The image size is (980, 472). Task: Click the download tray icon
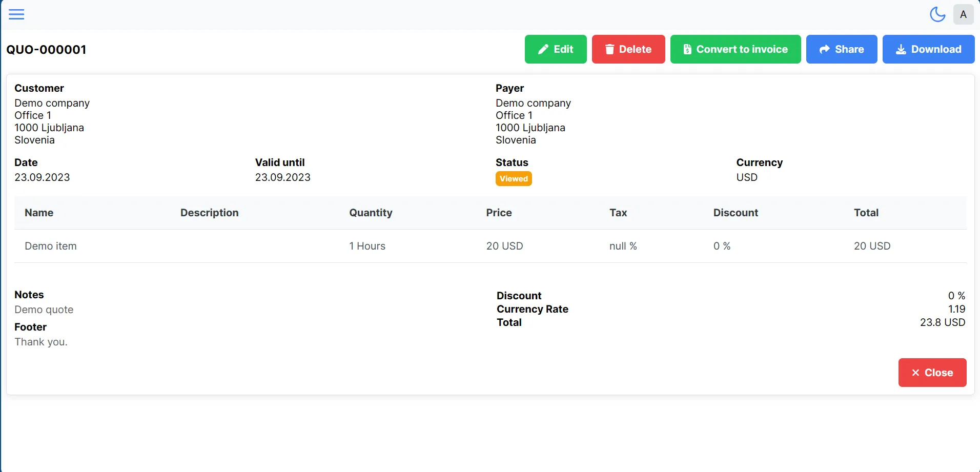click(901, 49)
